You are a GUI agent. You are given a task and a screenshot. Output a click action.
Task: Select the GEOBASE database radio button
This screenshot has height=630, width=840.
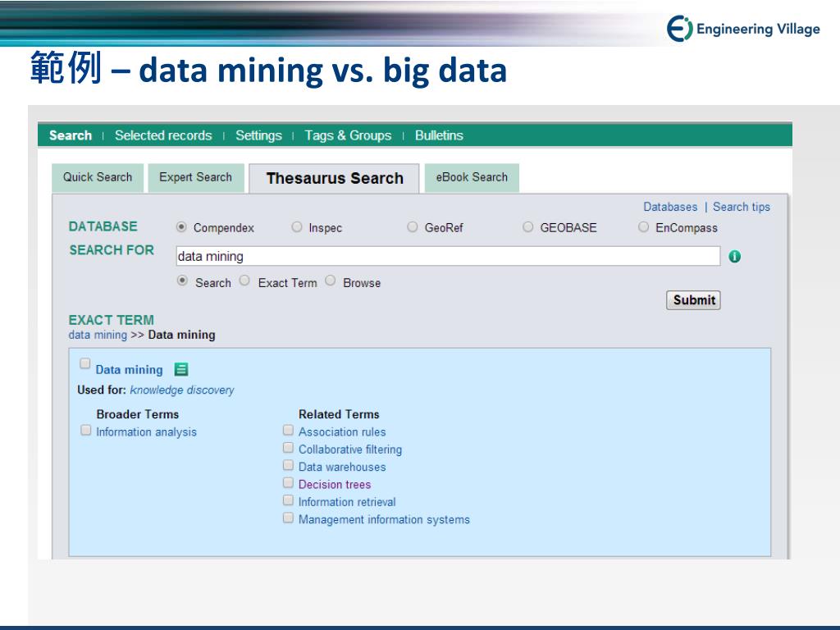[527, 226]
